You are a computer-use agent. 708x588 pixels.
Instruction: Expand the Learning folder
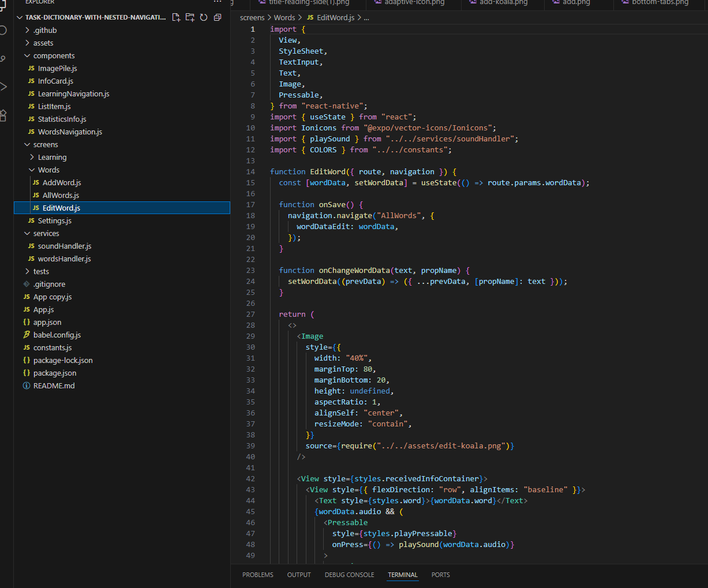[32, 158]
